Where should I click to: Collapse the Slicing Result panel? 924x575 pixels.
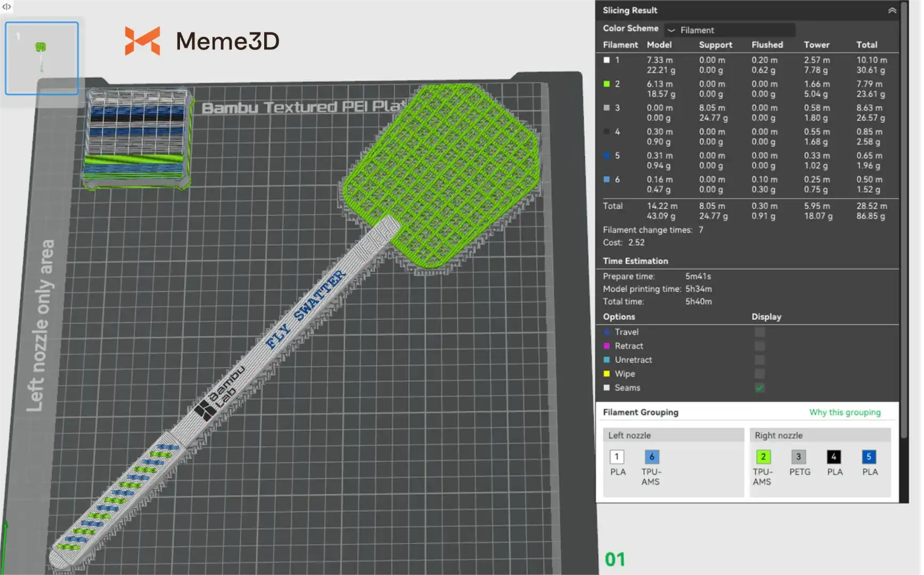pos(892,11)
